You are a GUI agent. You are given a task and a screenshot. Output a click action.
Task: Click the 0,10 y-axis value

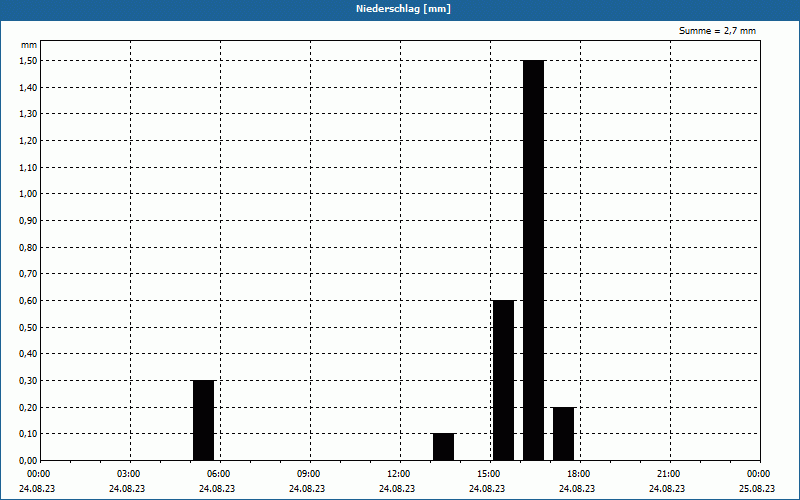[28, 434]
